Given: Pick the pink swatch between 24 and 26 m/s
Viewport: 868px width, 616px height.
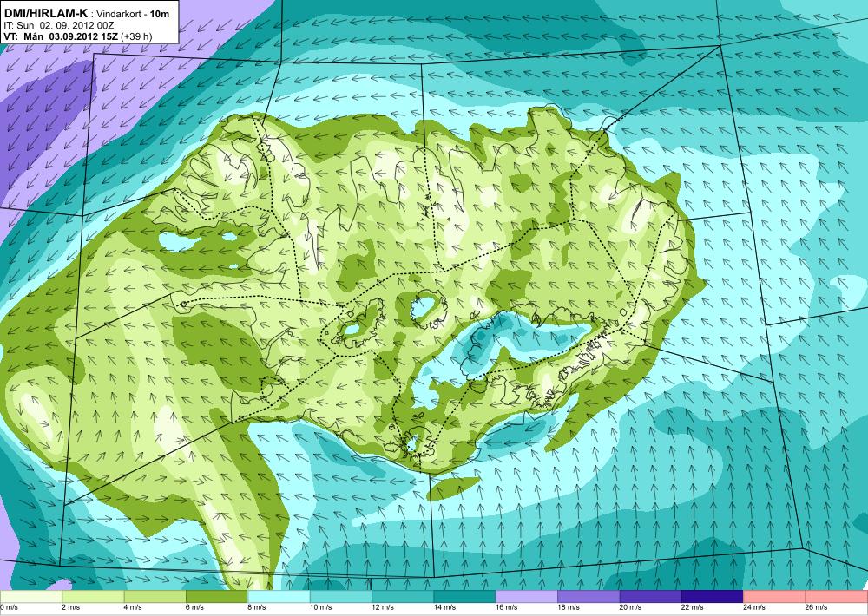Looking at the screenshot, I should click(775, 597).
